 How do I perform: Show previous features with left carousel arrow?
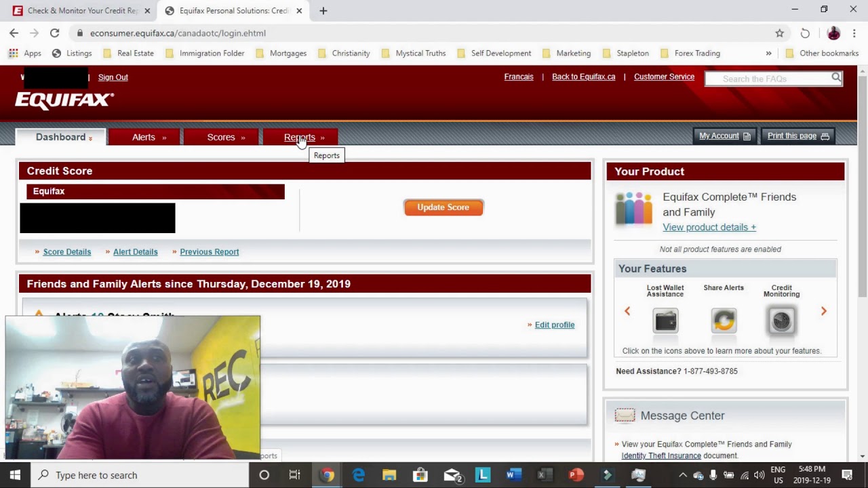point(627,311)
